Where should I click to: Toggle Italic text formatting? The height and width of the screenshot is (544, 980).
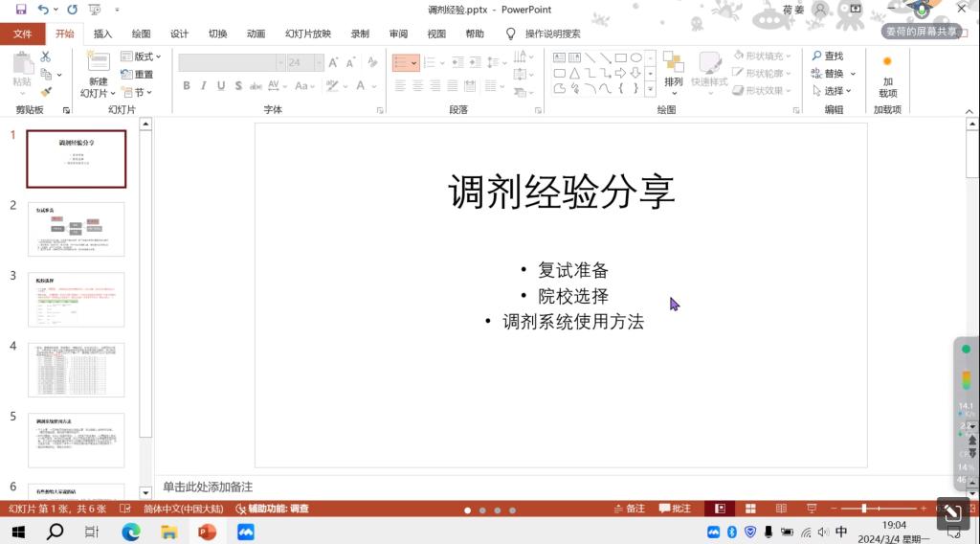coord(204,86)
